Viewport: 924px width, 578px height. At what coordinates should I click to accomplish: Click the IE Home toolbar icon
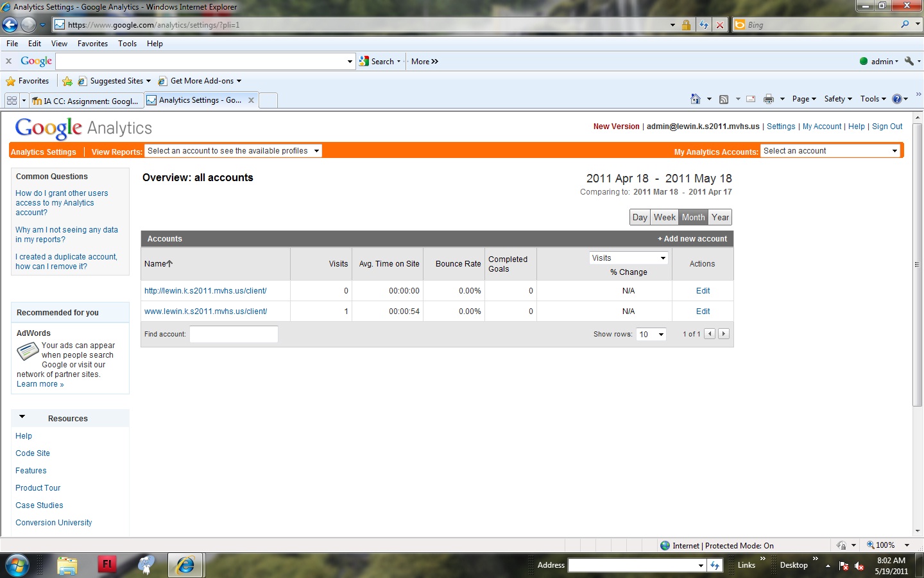tap(695, 99)
